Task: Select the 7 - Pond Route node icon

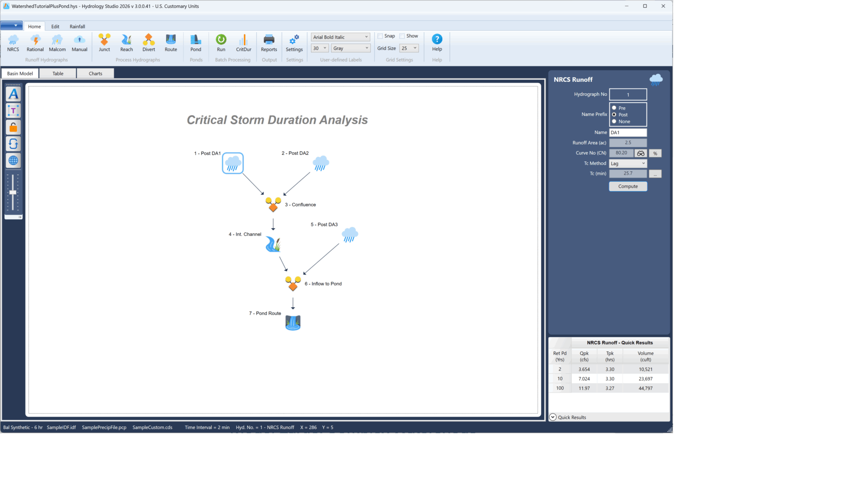Action: [x=293, y=323]
